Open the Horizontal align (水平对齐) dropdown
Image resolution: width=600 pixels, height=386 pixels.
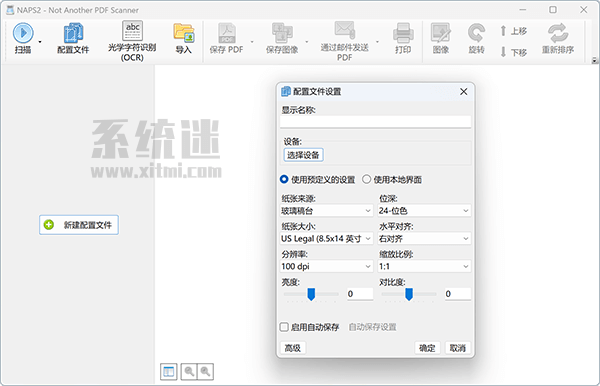tap(424, 238)
